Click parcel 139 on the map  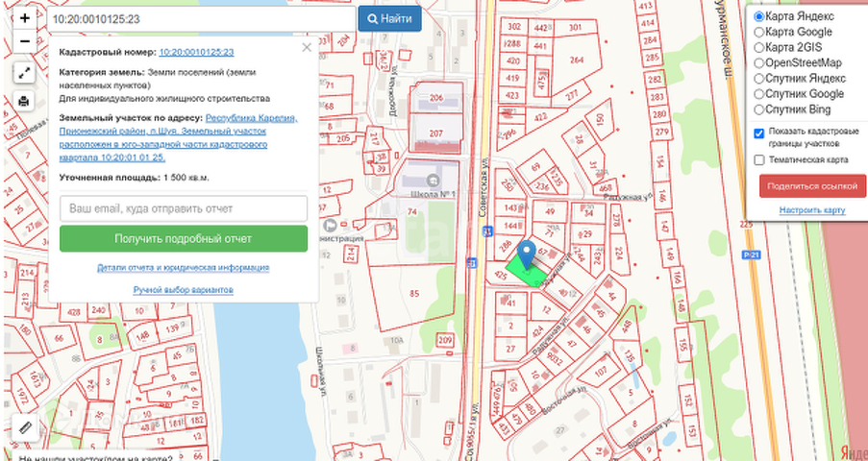pos(172,329)
